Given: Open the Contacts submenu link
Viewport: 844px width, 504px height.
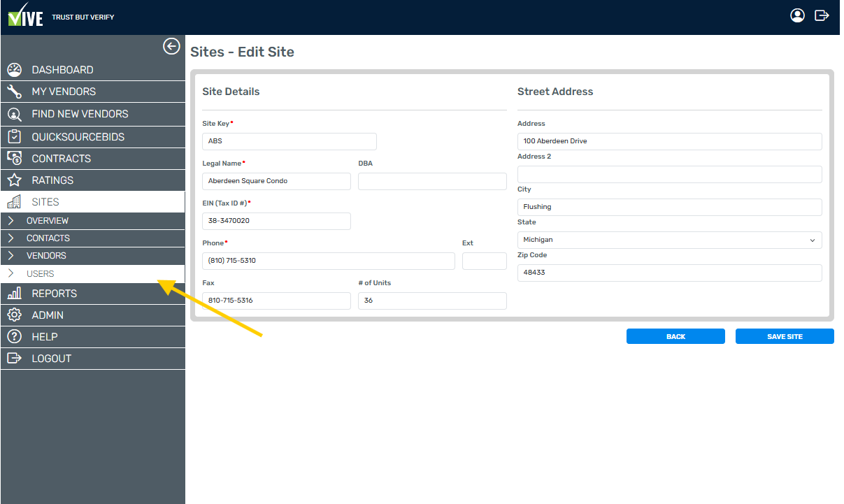Looking at the screenshot, I should click(92, 238).
